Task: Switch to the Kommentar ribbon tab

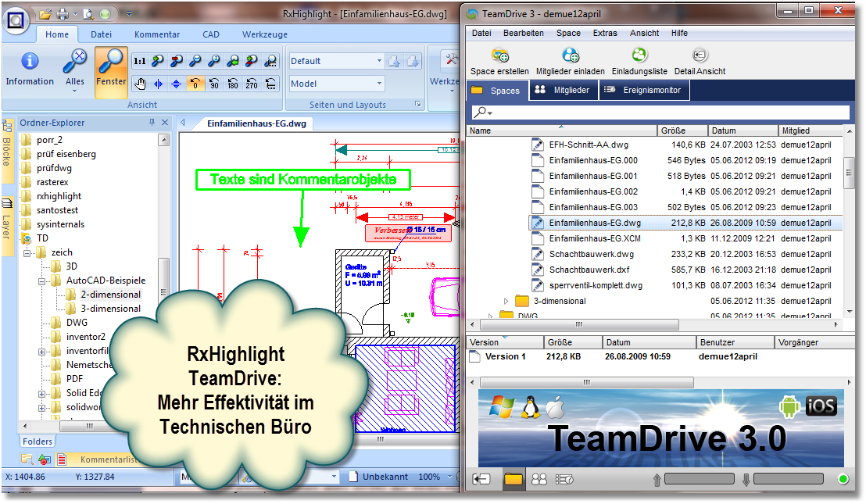Action: coord(157,34)
